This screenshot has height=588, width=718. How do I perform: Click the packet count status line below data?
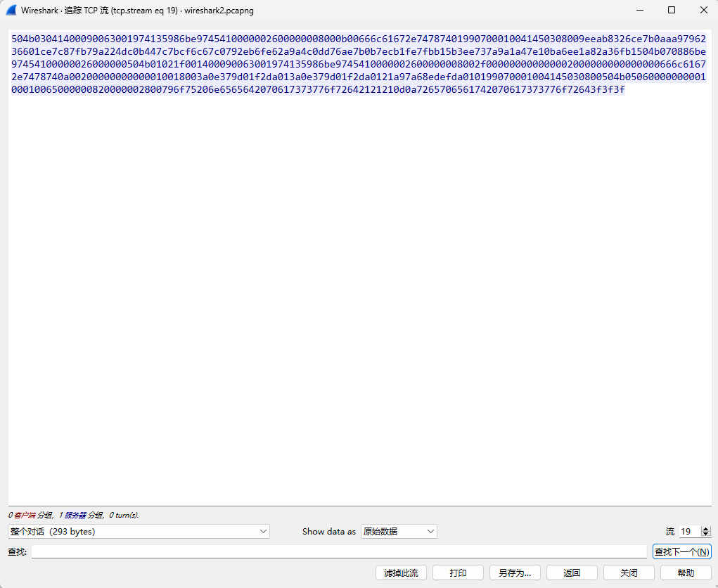tap(74, 515)
